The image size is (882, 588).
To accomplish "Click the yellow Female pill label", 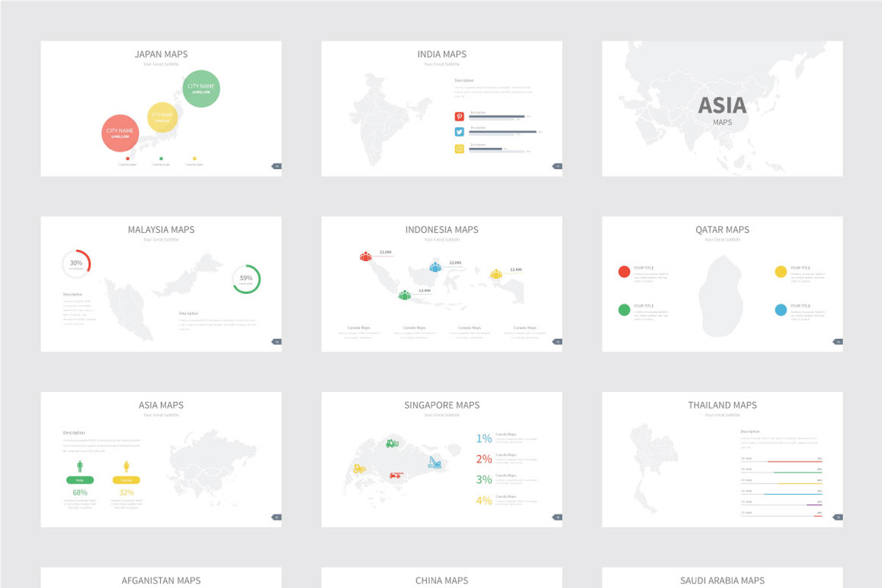I will [126, 480].
